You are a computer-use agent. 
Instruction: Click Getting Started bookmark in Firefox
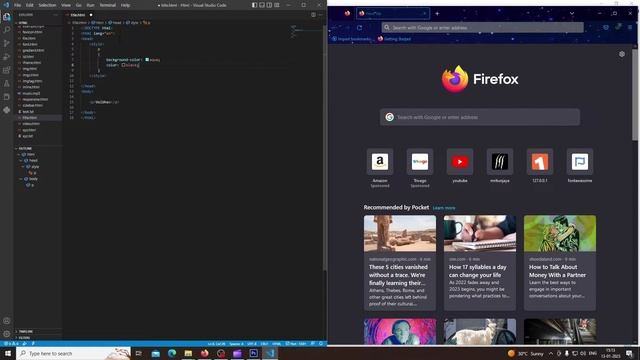[394, 39]
